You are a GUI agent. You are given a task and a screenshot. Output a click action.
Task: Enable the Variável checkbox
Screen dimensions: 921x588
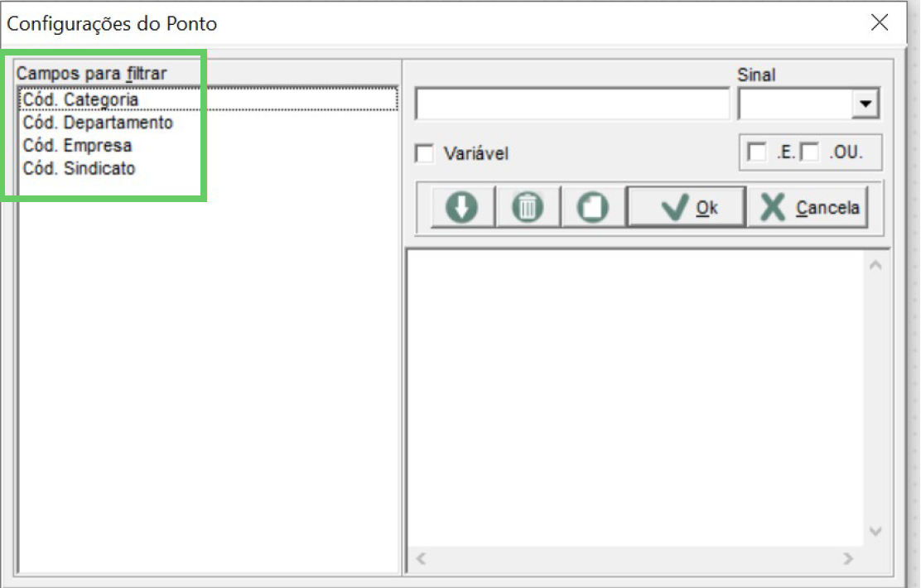tap(424, 154)
